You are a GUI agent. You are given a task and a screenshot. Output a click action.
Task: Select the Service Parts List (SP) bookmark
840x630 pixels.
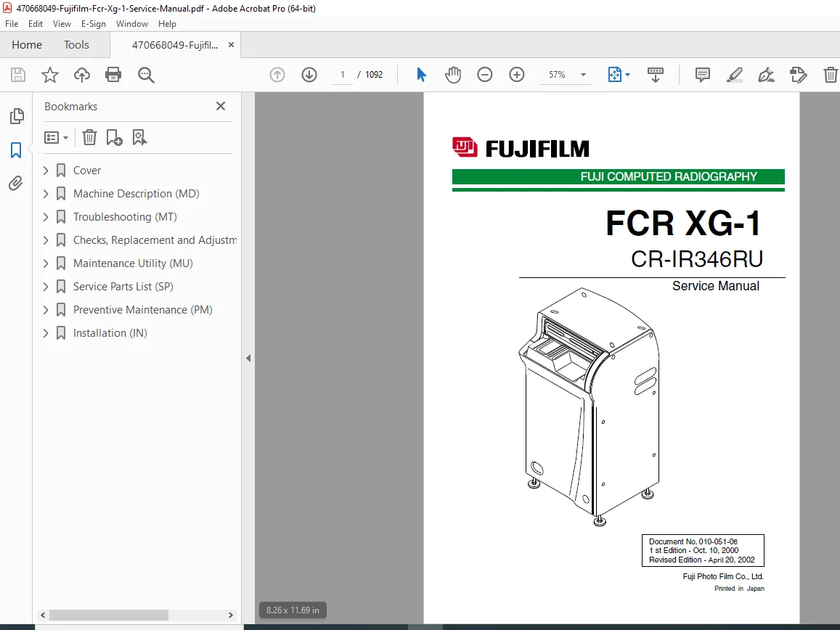pos(123,287)
